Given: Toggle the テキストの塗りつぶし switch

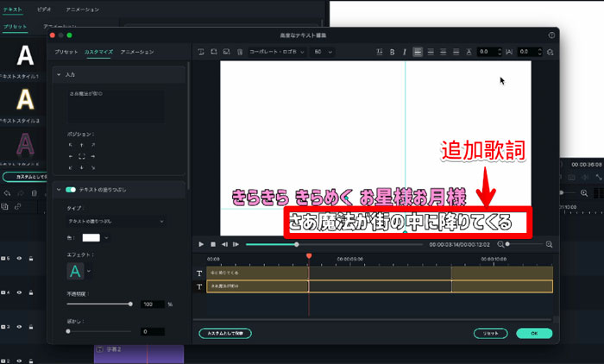Looking at the screenshot, I should [71, 189].
